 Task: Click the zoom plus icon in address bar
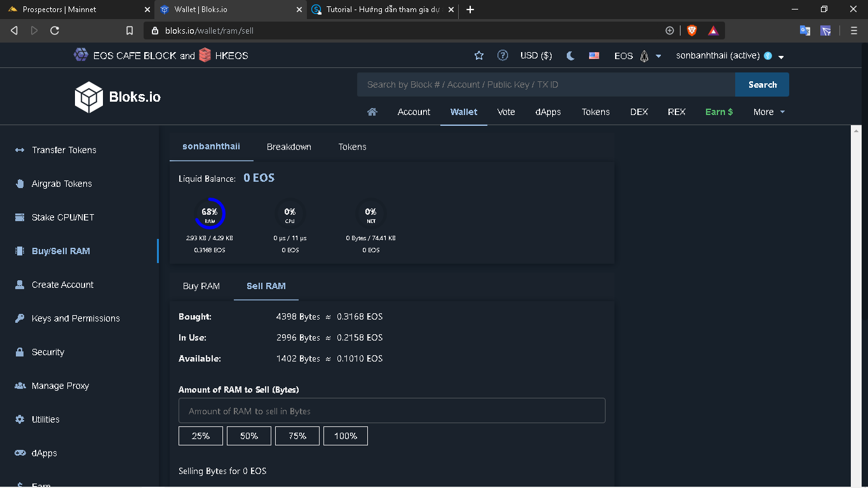coord(669,30)
